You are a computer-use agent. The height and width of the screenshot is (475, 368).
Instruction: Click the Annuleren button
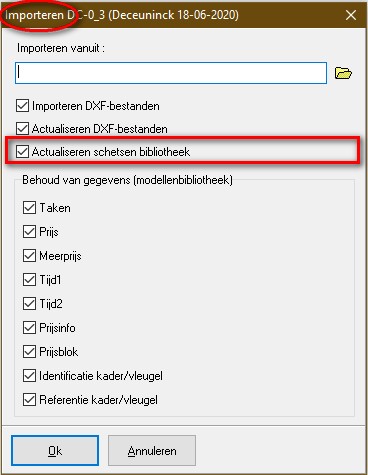click(152, 451)
